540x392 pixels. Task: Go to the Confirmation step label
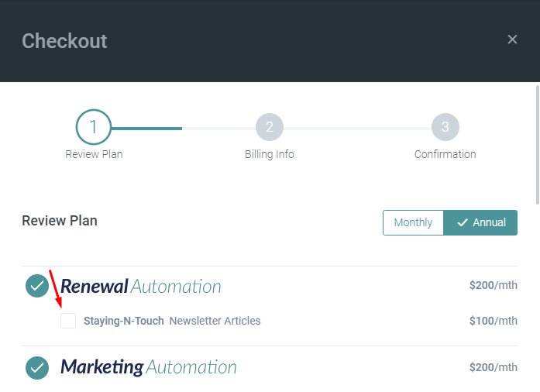[445, 154]
